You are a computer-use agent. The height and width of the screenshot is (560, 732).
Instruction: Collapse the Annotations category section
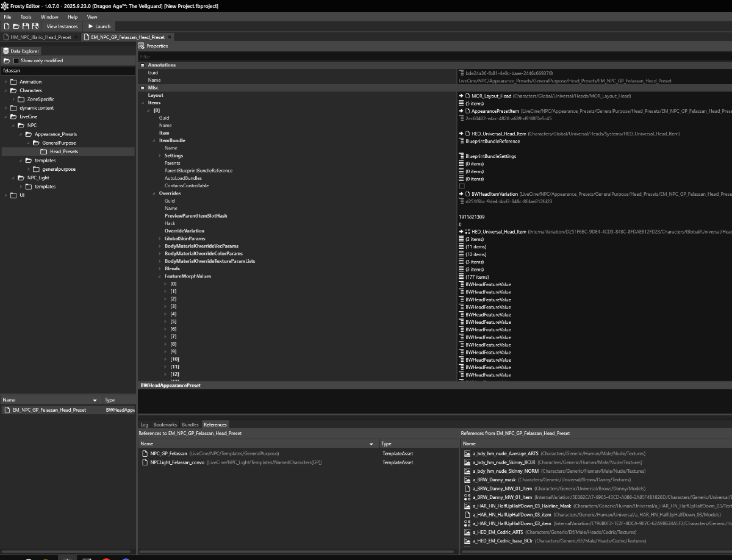[x=143, y=65]
